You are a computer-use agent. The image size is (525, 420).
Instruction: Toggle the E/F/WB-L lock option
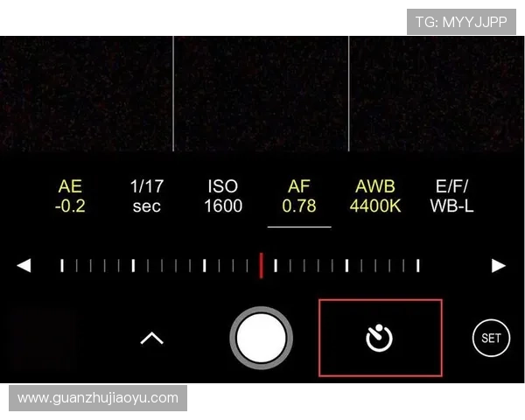(x=451, y=197)
